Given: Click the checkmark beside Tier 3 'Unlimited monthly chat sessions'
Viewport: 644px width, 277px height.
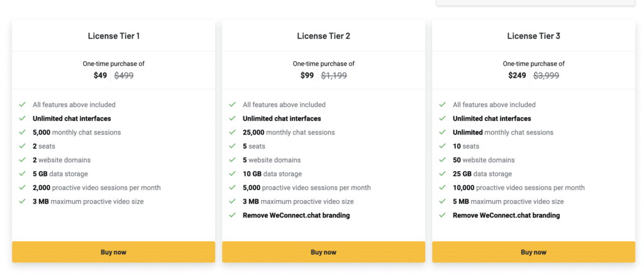Looking at the screenshot, I should [x=442, y=132].
